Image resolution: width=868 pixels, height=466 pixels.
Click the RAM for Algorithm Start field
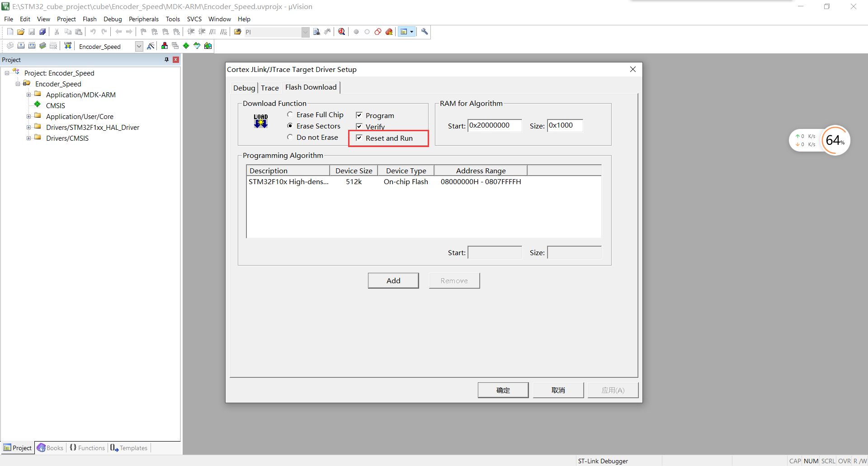coord(495,125)
